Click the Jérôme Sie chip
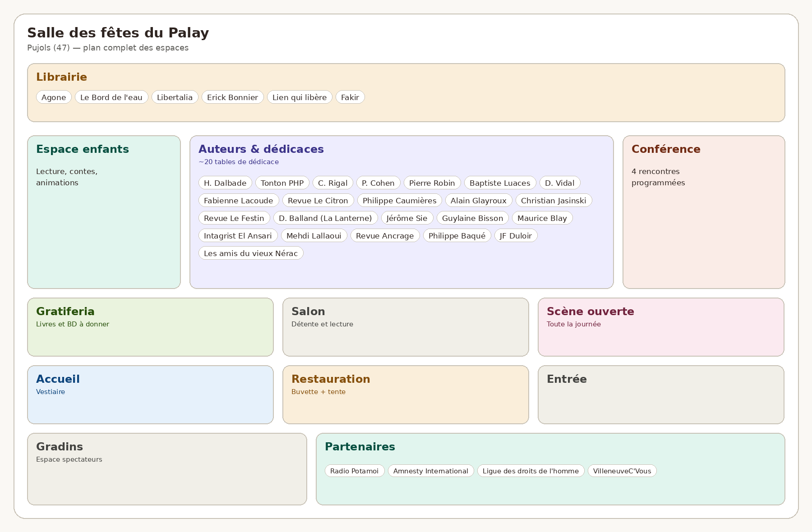The height and width of the screenshot is (532, 812). point(407,218)
